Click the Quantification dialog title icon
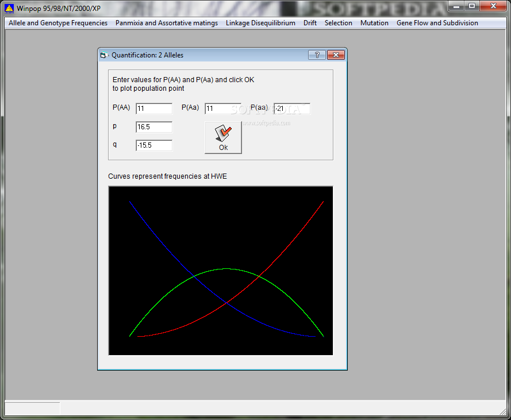This screenshot has height=420, width=511. click(x=104, y=55)
